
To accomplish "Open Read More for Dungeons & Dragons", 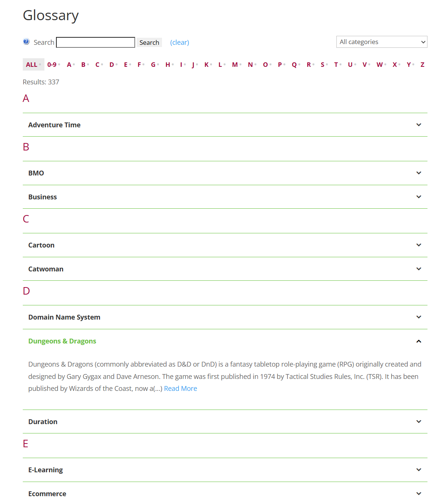I will point(180,388).
